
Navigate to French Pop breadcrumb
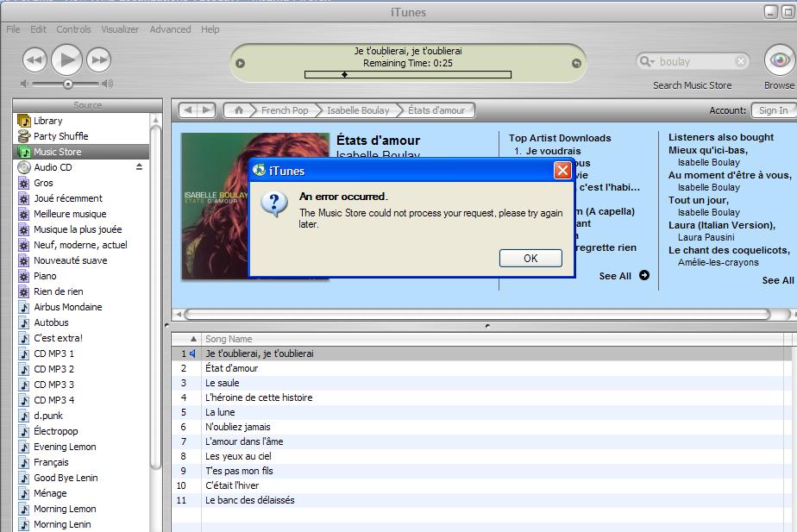(285, 110)
